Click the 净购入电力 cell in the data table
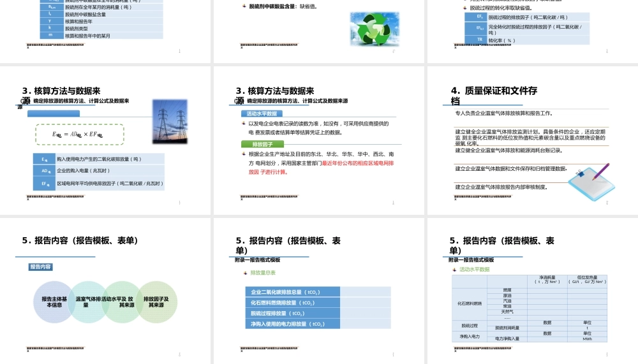Image resolution: width=638 pixels, height=364 pixels. coord(470,337)
